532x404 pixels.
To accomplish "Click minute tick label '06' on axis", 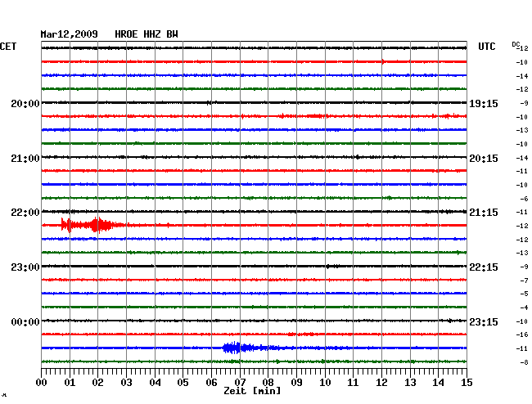I will (x=211, y=383).
